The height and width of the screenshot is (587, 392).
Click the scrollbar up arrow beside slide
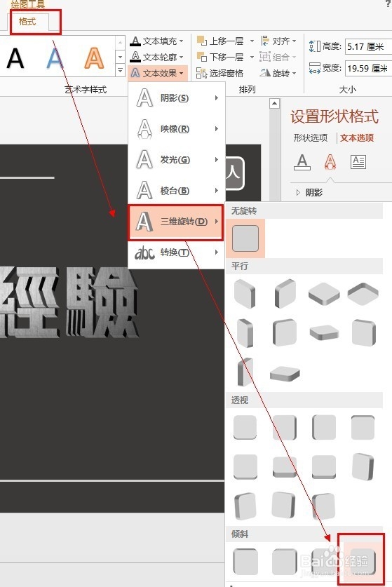point(274,103)
